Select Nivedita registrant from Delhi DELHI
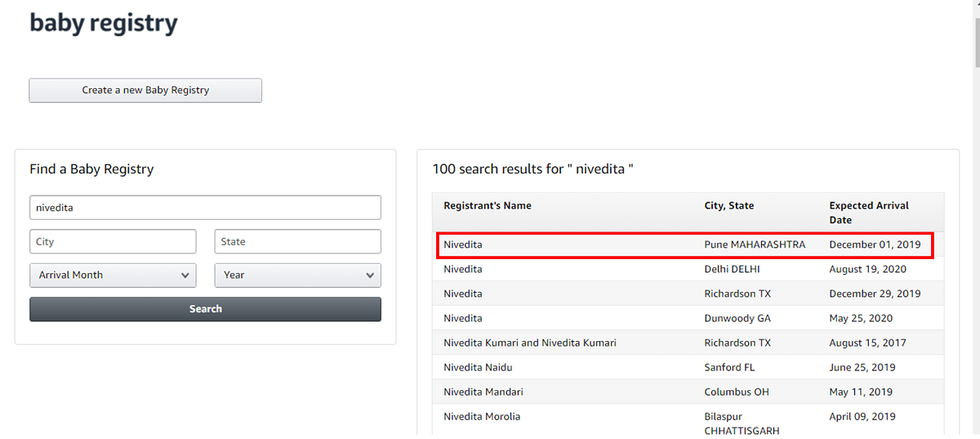This screenshot has width=980, height=439. click(x=688, y=269)
